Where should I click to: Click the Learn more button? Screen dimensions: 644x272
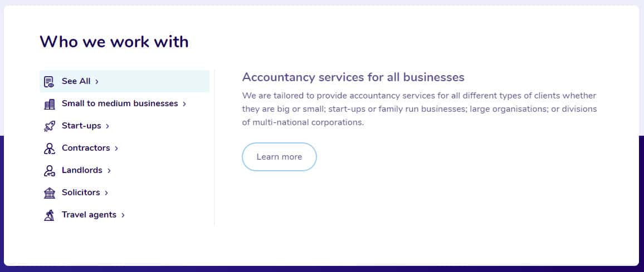point(279,157)
